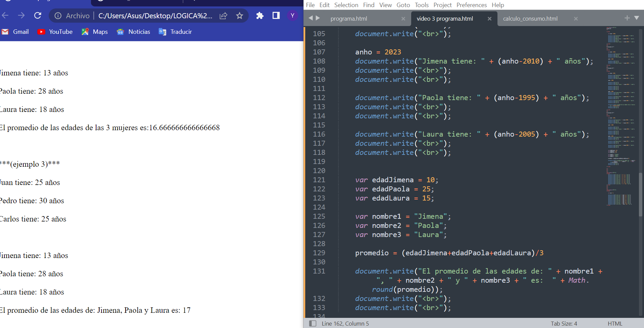
Task: Open the Find menu
Action: pos(369,5)
